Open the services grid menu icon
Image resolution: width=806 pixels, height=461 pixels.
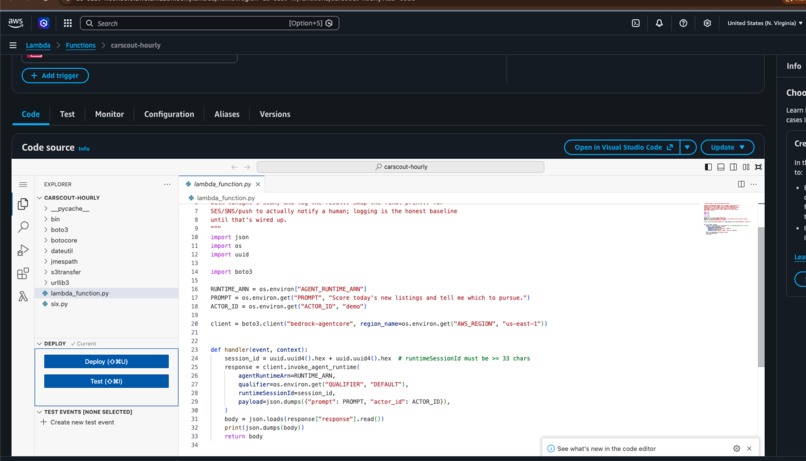(67, 23)
